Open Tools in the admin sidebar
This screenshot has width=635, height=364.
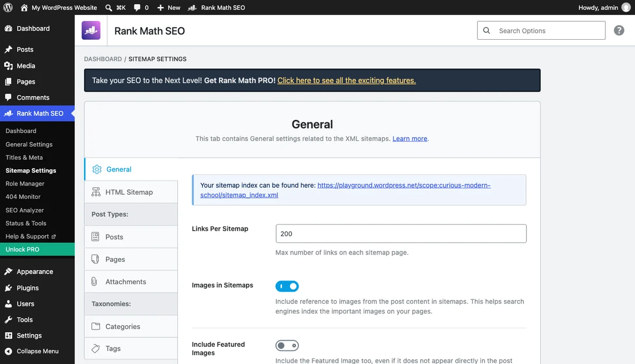click(37, 320)
